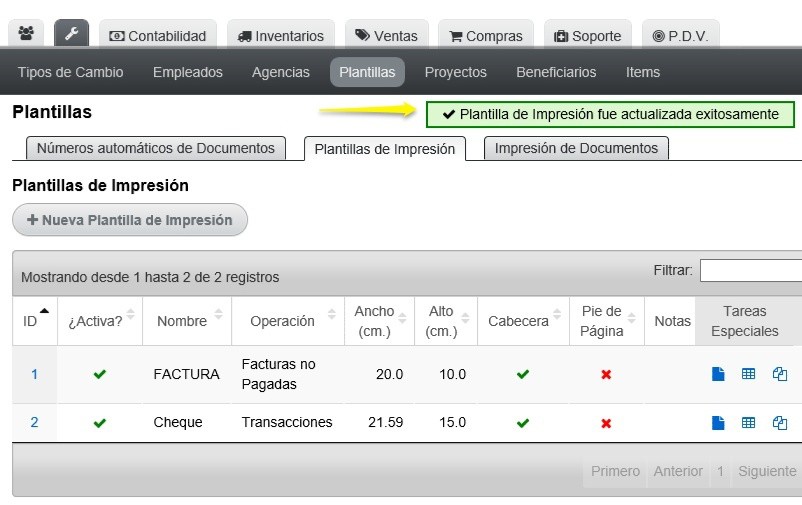Go to the Ventas module tab
The height and width of the screenshot is (505, 802).
coord(386,36)
